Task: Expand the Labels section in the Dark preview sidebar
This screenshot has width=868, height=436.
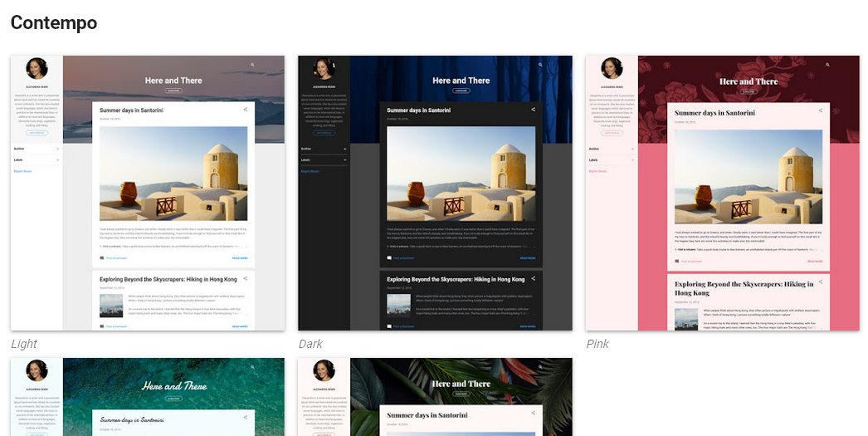Action: tap(324, 160)
